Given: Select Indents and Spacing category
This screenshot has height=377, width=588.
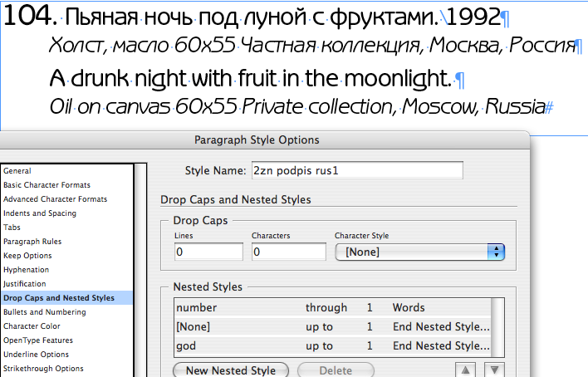Looking at the screenshot, I should [x=40, y=213].
